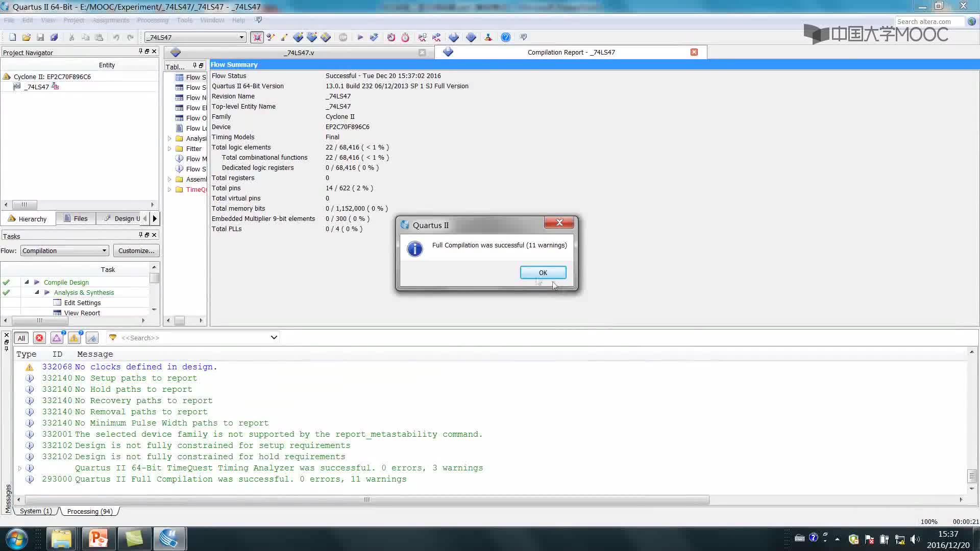Click the Start Compilation toolbar icon

[360, 37]
